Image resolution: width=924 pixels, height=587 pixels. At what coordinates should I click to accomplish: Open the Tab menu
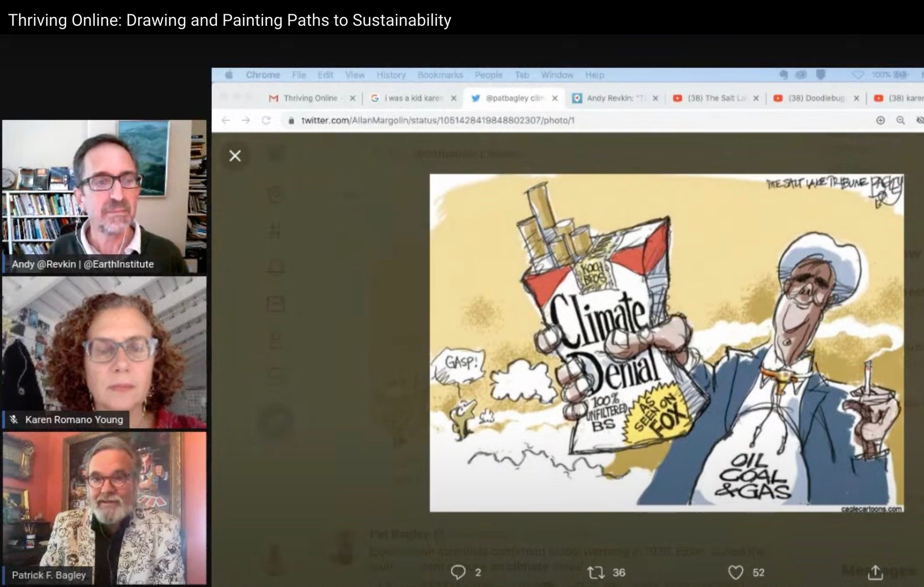click(x=522, y=75)
